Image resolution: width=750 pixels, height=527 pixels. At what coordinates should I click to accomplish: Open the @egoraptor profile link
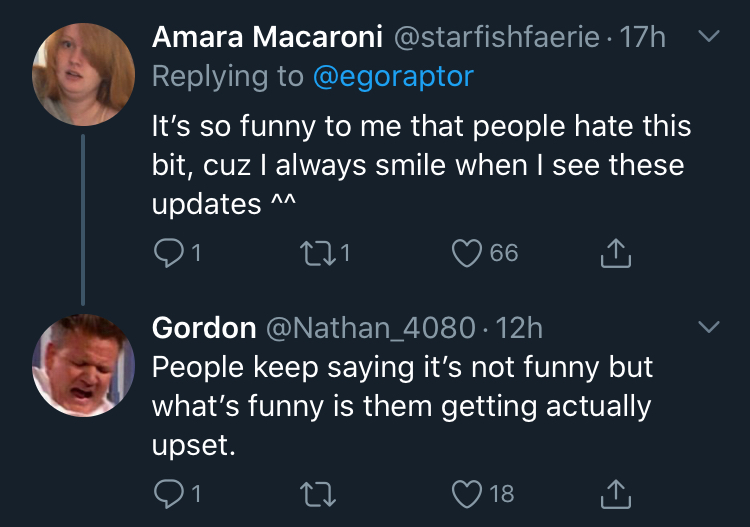[x=393, y=77]
